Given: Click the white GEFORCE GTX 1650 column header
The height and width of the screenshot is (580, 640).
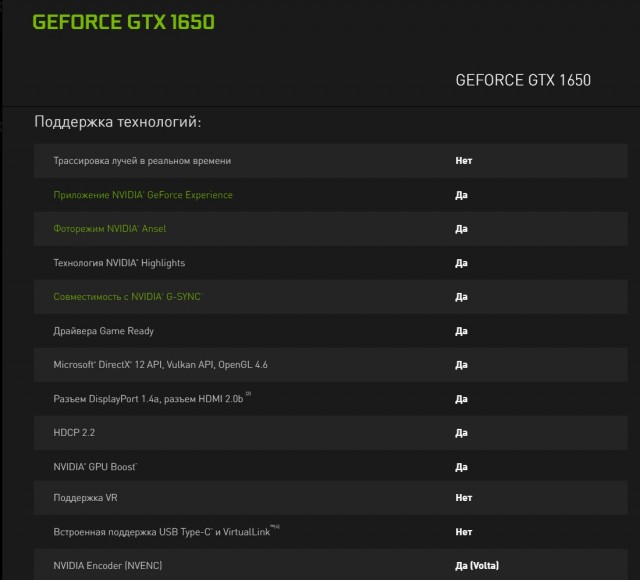Looking at the screenshot, I should [523, 80].
